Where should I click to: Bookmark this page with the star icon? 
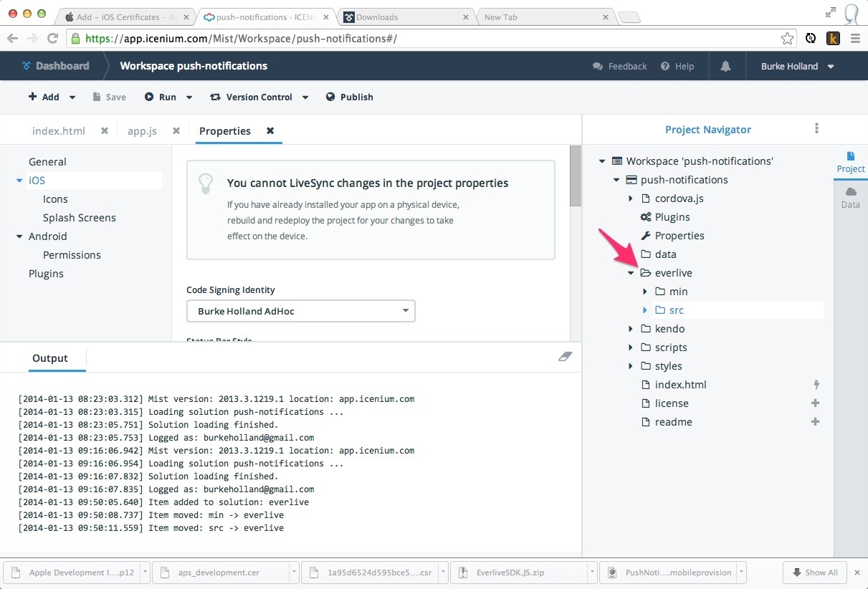(x=787, y=39)
